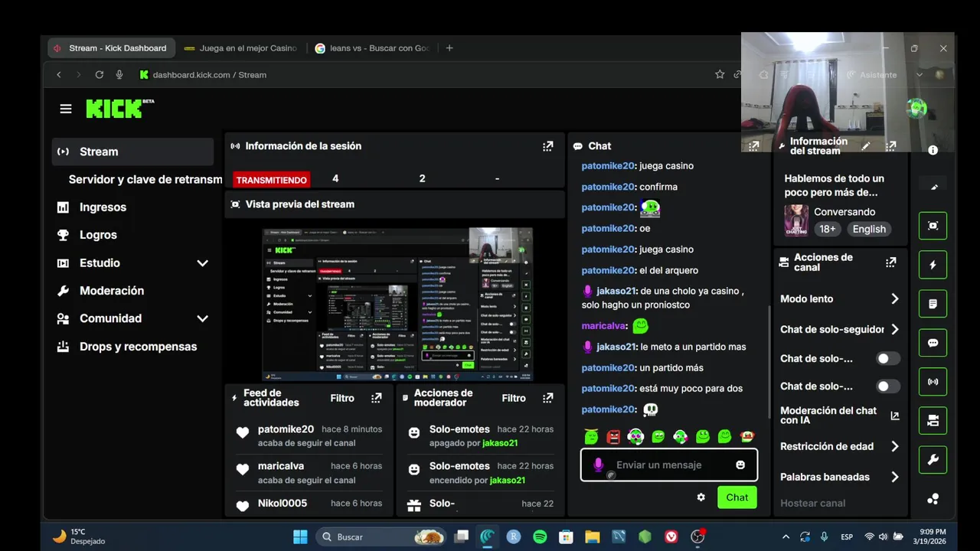The image size is (980, 551).
Task: Click the English language tag
Action: coord(869,229)
